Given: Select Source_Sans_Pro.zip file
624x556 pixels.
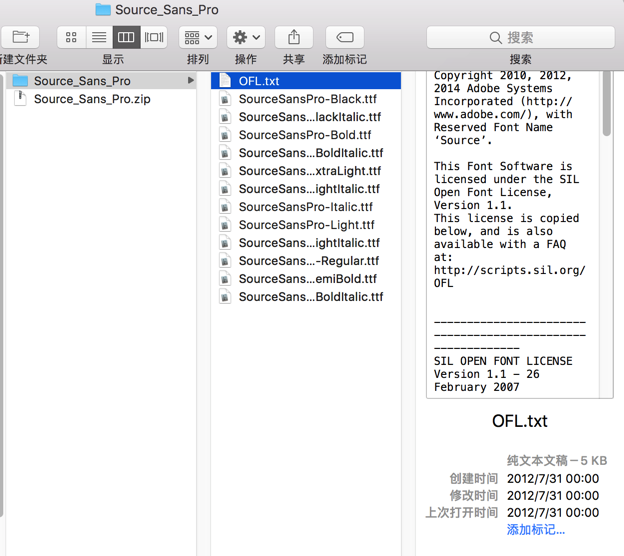Looking at the screenshot, I should point(101,99).
